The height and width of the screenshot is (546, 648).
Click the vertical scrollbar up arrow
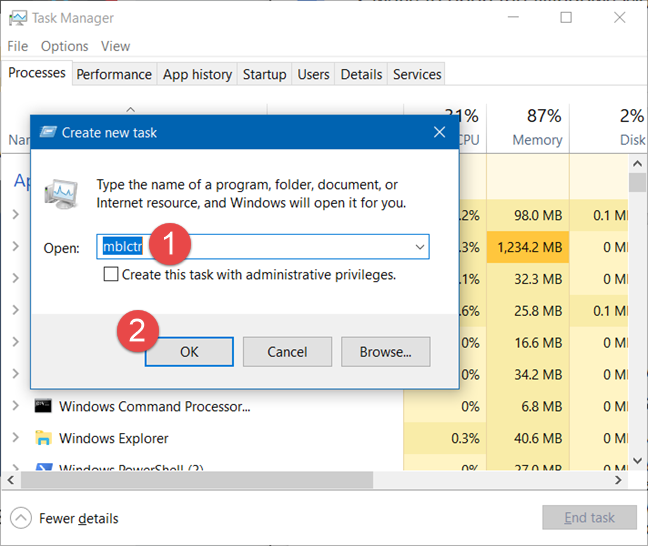(x=637, y=164)
